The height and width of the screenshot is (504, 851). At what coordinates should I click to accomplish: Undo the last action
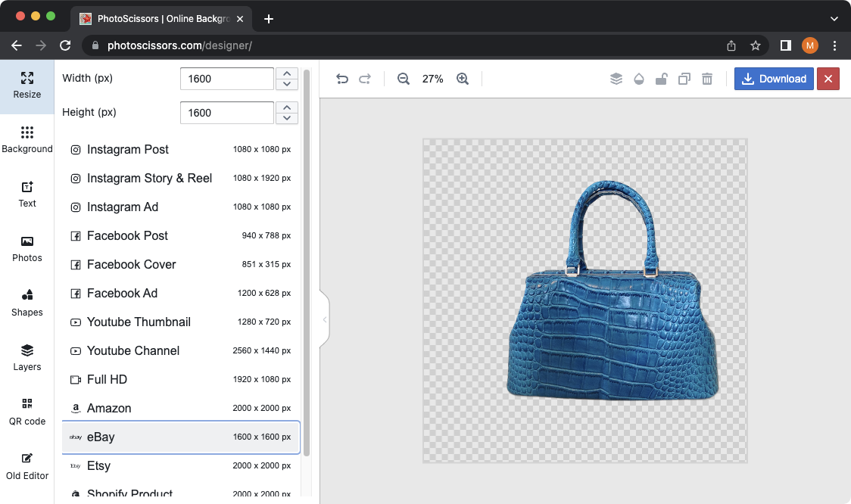341,78
